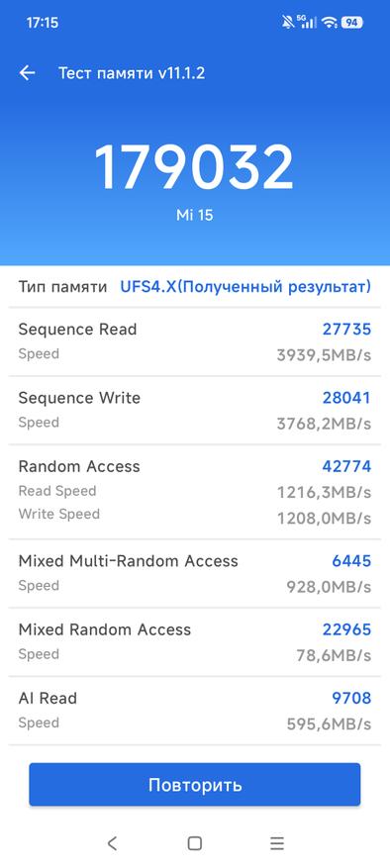Tap the muted notifications bell icon

(287, 23)
